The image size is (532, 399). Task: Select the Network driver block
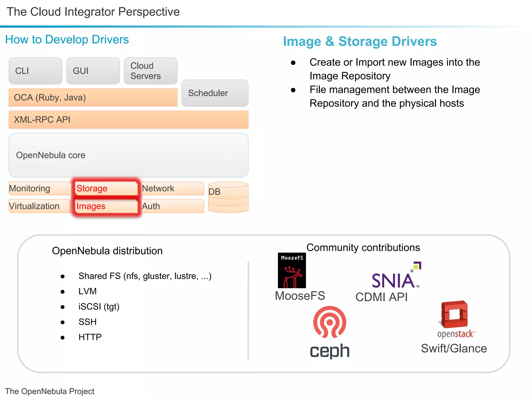tap(173, 188)
